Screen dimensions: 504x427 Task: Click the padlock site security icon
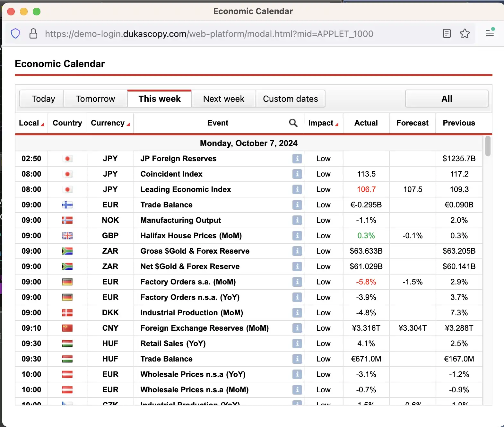coord(33,34)
